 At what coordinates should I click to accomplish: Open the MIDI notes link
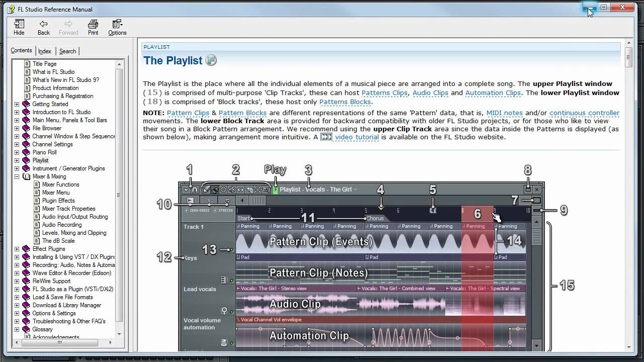coord(505,113)
